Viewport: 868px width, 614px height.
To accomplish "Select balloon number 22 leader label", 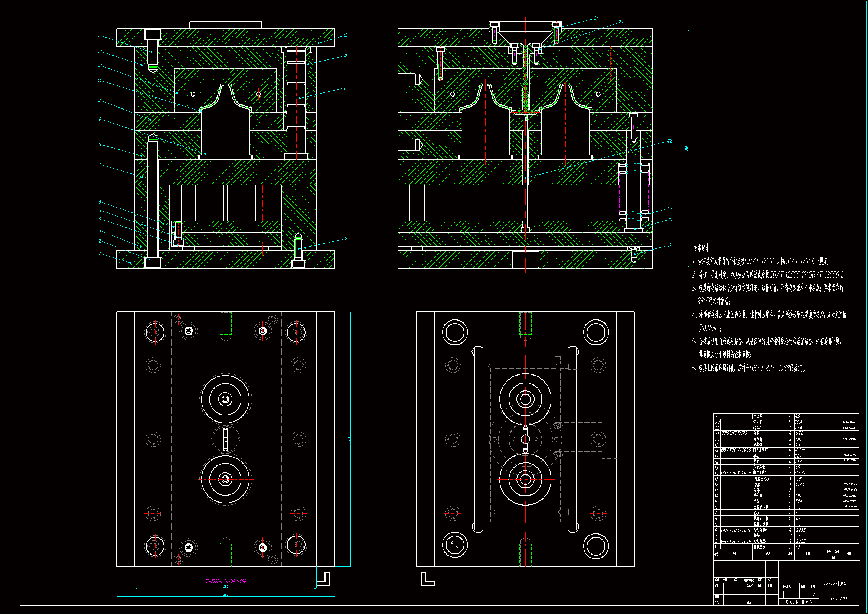I will 669,141.
